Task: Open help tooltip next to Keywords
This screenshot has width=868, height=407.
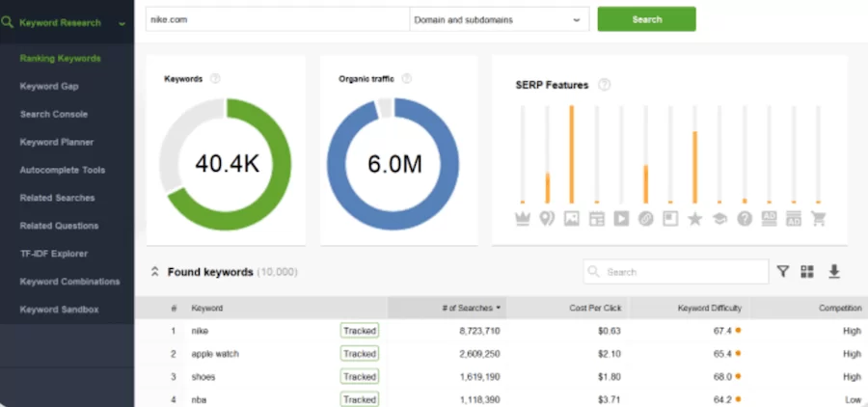Action: click(215, 79)
